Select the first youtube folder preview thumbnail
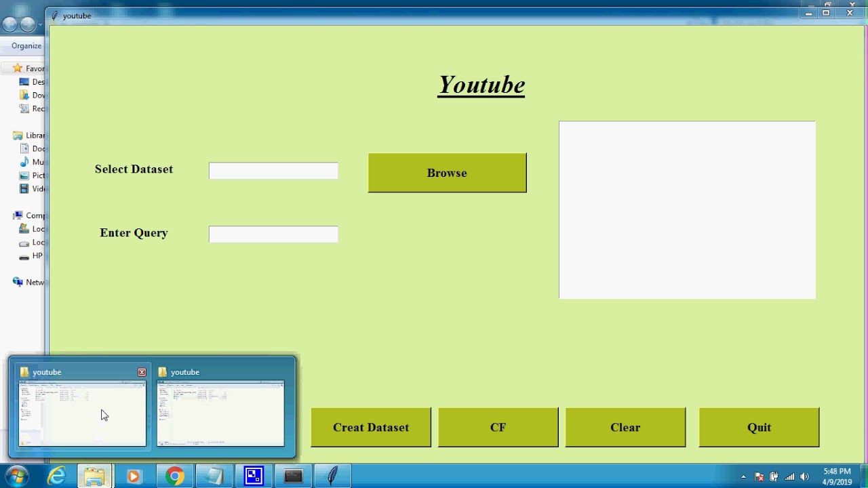This screenshot has height=488, width=868. 82,413
